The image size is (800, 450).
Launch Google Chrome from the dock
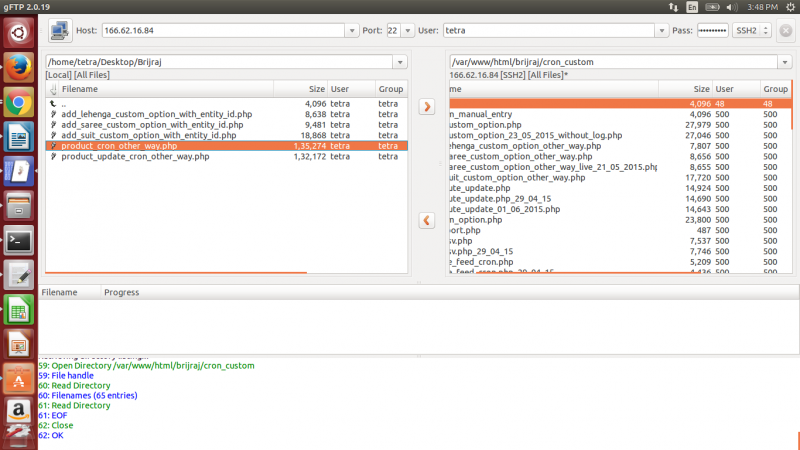(18, 103)
